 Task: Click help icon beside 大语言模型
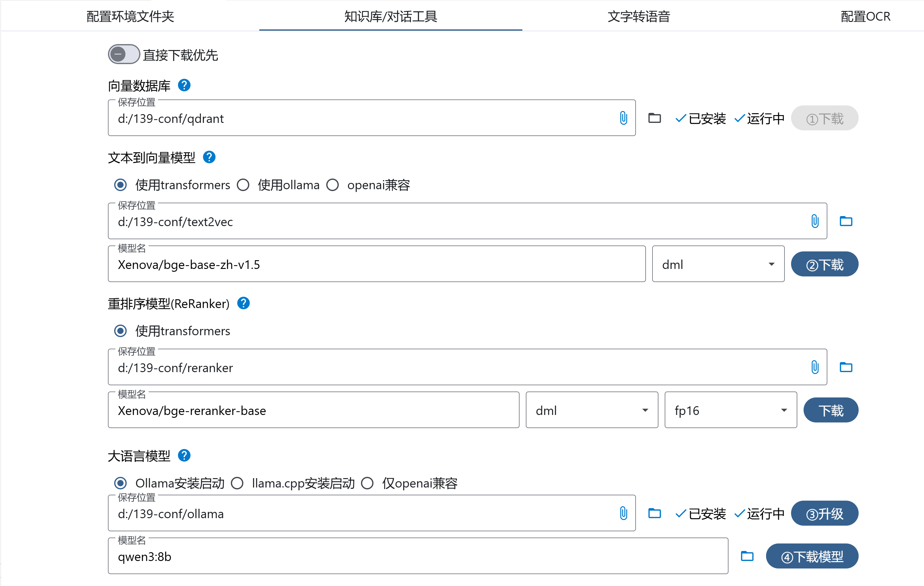point(184,456)
